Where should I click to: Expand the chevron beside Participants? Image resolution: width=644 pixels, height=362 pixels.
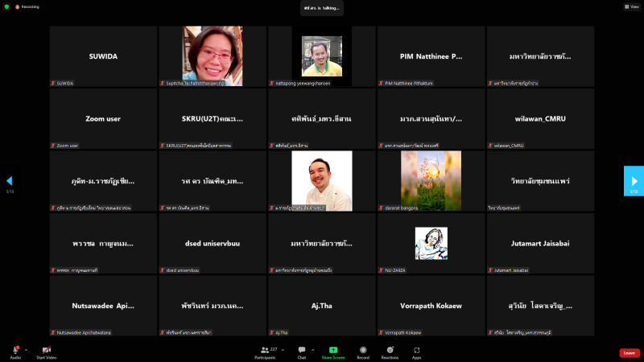[283, 350]
